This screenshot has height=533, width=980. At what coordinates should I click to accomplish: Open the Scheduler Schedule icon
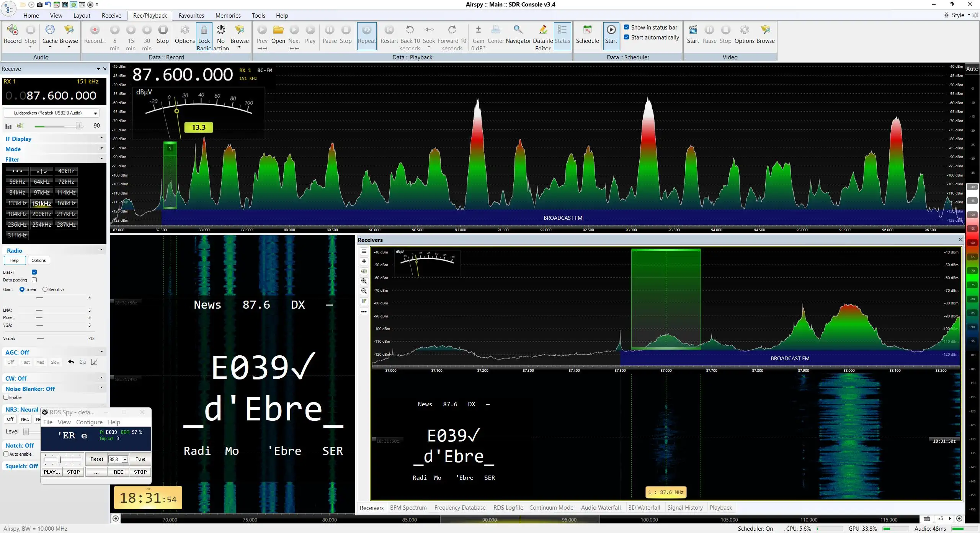587,29
